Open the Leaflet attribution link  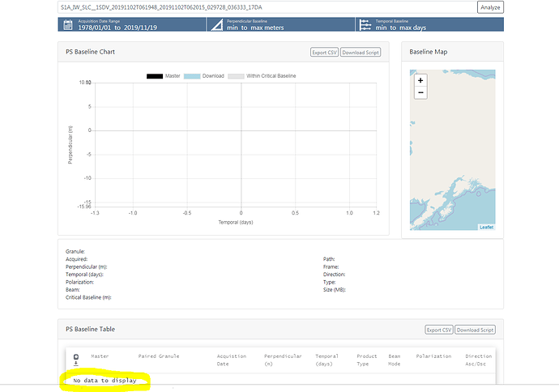(486, 227)
